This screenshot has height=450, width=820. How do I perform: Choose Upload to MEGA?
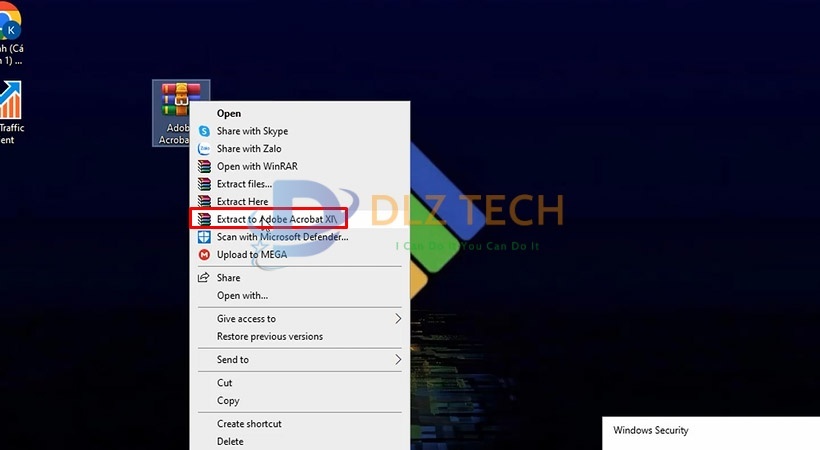coord(299,255)
